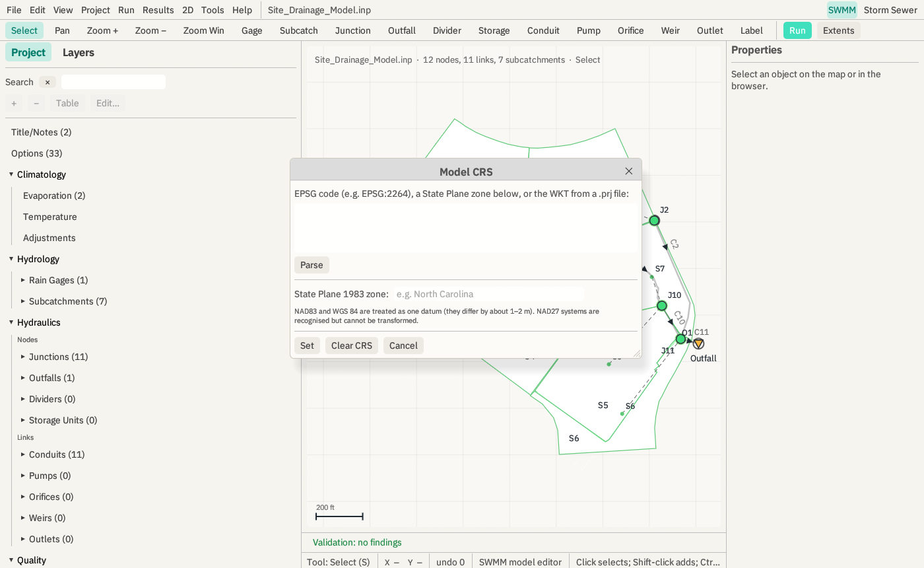The image size is (924, 568).
Task: Select the Storage tool
Action: [x=494, y=30]
